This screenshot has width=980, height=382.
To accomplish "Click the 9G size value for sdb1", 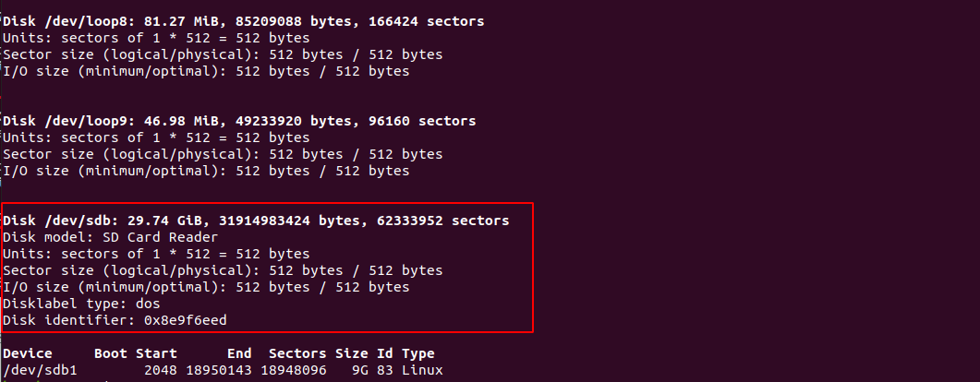I will pyautogui.click(x=360, y=370).
